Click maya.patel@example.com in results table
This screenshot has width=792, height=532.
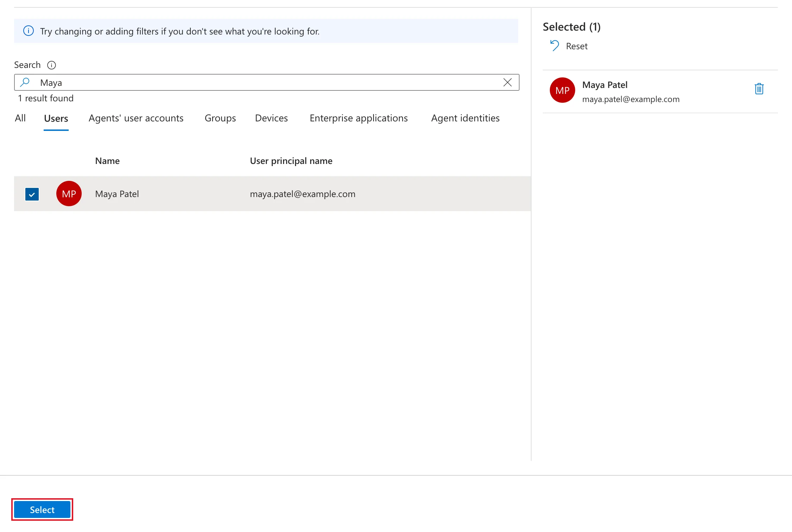tap(303, 194)
